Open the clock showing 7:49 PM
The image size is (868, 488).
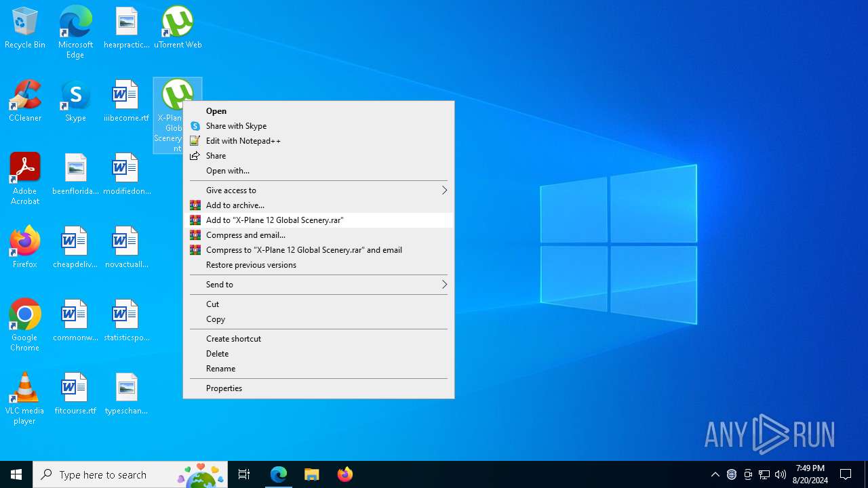[x=810, y=474]
